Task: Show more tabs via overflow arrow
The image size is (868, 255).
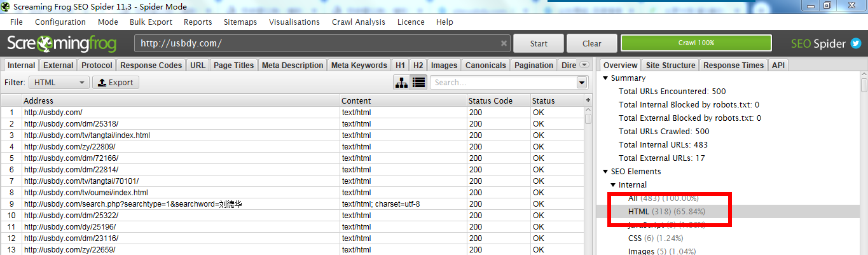Action: [584, 65]
